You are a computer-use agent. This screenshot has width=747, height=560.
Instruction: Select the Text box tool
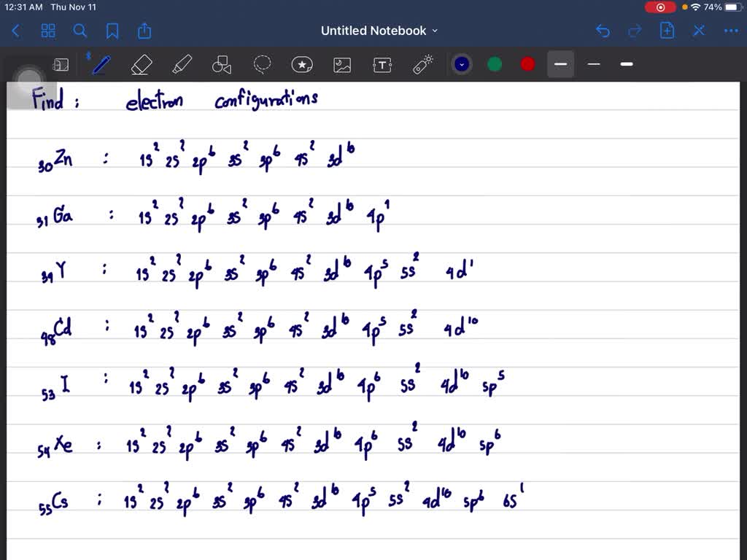(382, 63)
